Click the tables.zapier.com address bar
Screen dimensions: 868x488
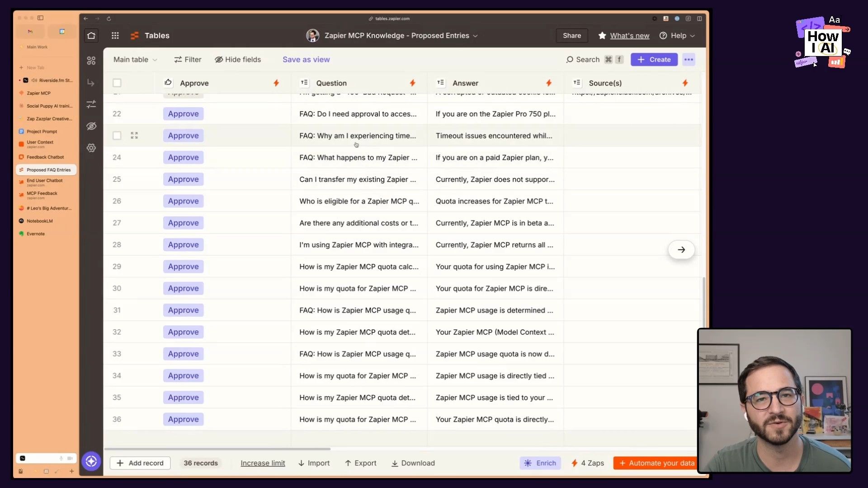point(389,19)
